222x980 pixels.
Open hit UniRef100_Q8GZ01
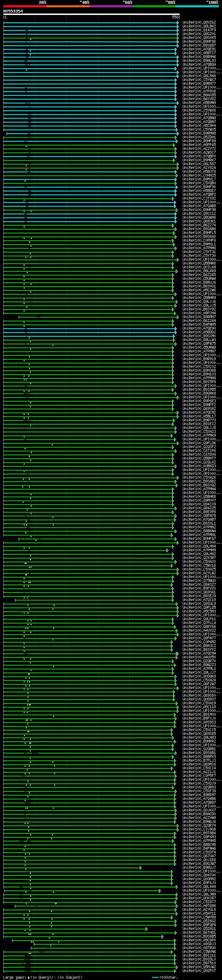199,34
